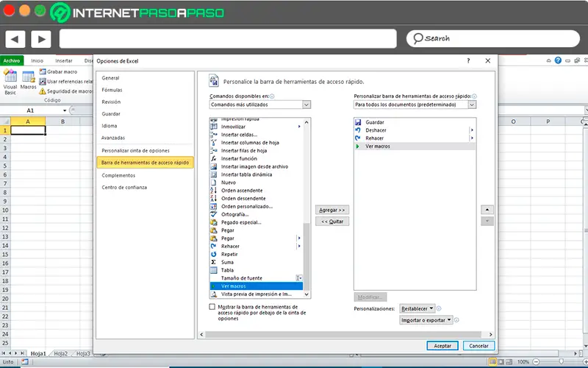The image size is (588, 368).
Task: Open Importar o exportar dropdown
Action: 426,320
